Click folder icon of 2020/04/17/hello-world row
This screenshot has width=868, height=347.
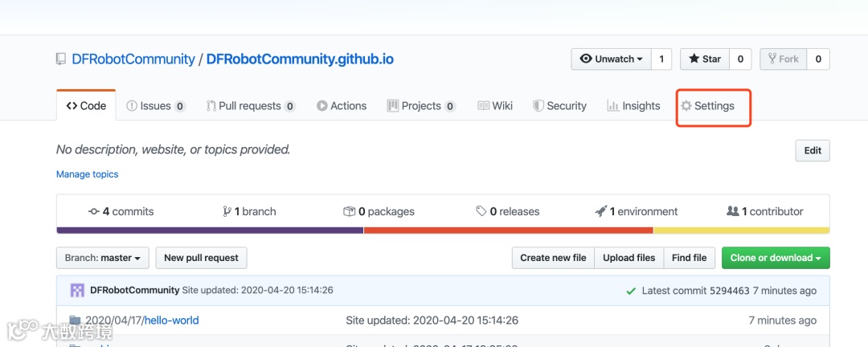click(75, 320)
